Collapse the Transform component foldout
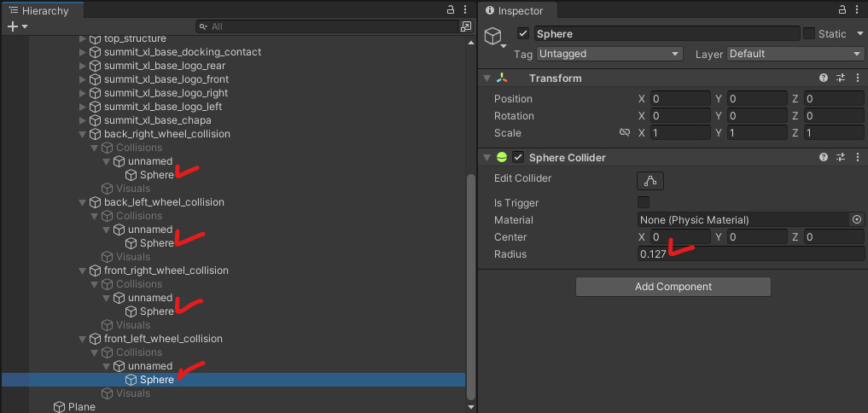Viewport: 868px width, 413px height. point(486,79)
